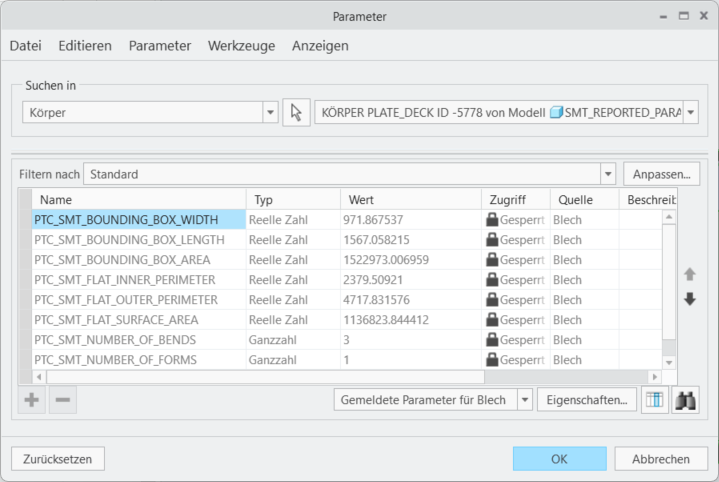Click the Quelle column header
The height and width of the screenshot is (482, 719).
[x=585, y=200]
